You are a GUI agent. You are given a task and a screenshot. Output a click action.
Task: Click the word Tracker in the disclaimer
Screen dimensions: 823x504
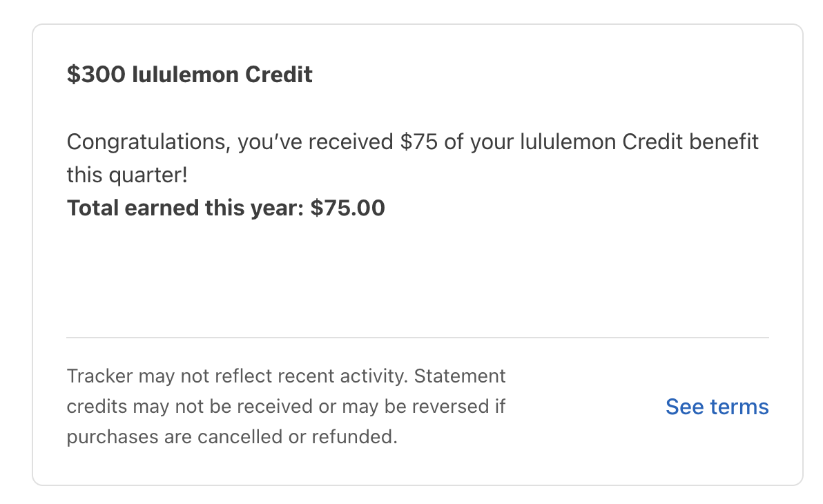tap(99, 376)
